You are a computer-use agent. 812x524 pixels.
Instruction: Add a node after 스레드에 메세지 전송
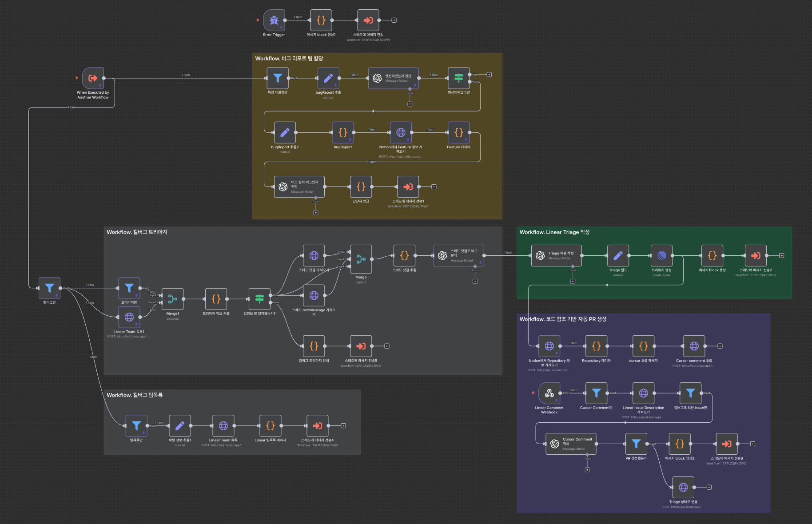click(394, 20)
